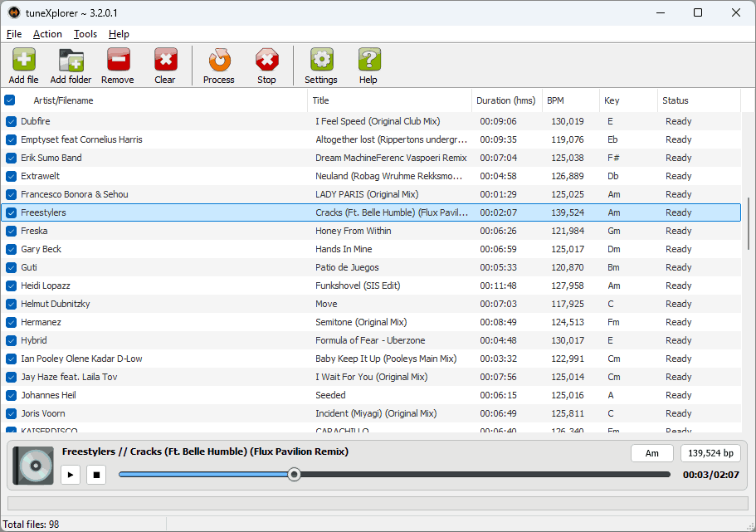Uncheck the Heidi Lopazz row checkbox

(x=11, y=286)
